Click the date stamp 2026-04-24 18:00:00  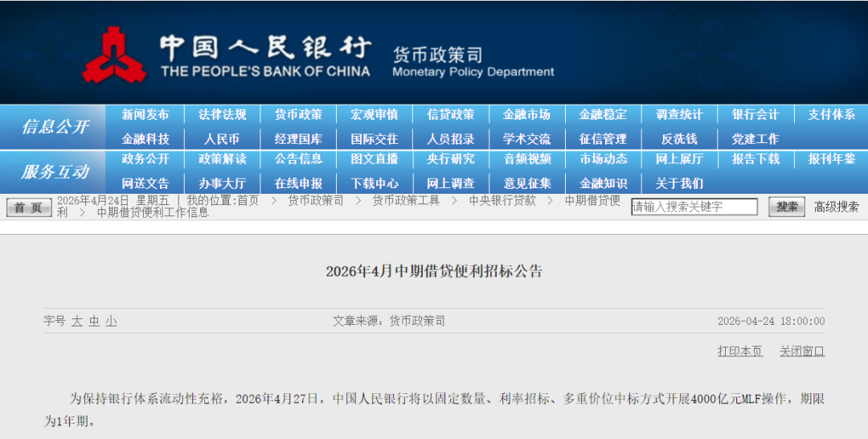coord(771,321)
